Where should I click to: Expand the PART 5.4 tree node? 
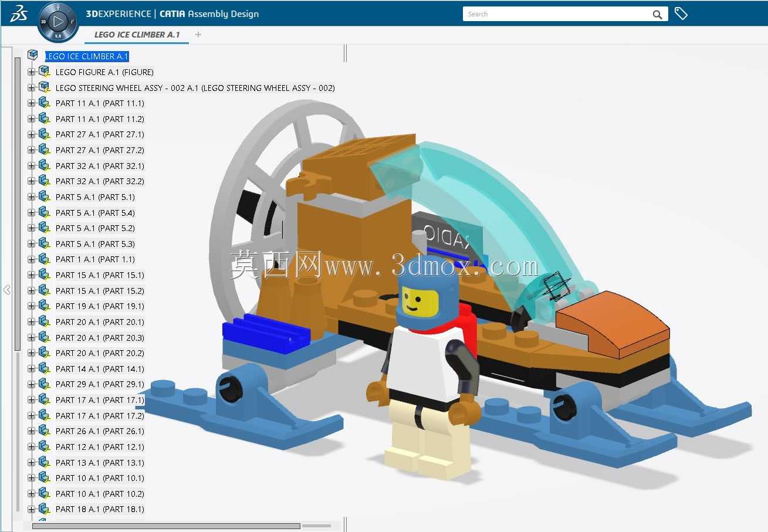point(32,213)
